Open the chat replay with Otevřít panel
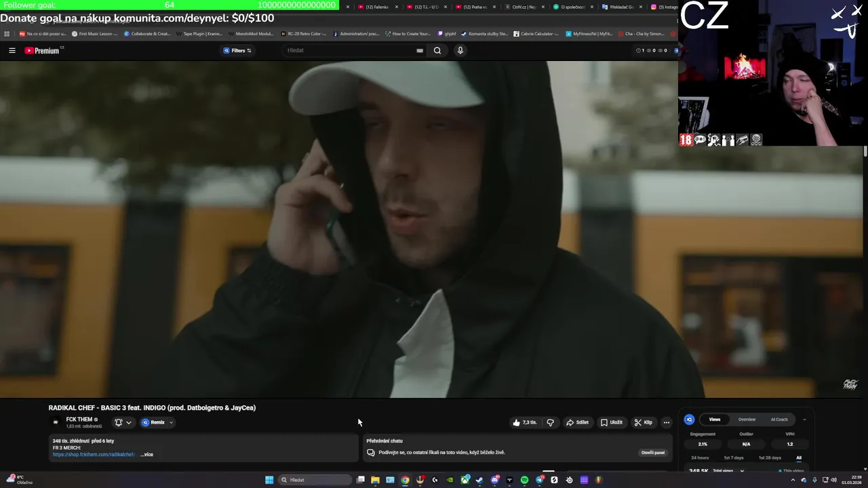Screen dimensions: 868x488 (x=653, y=452)
